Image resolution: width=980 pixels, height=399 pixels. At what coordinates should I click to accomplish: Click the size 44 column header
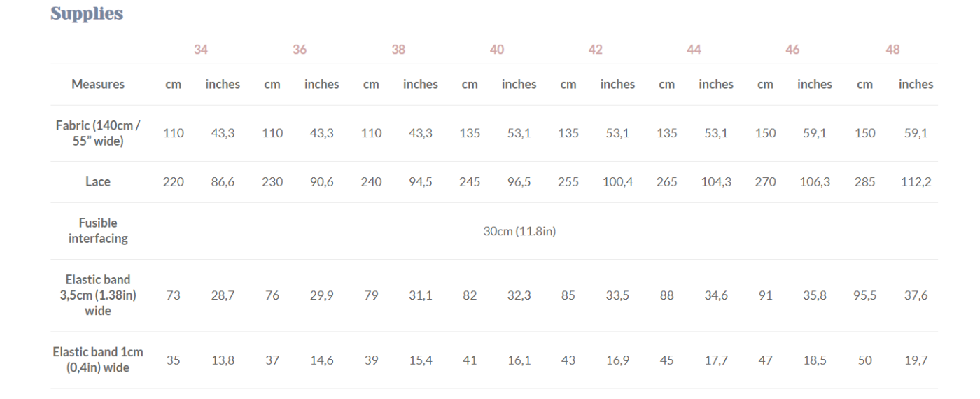(694, 50)
